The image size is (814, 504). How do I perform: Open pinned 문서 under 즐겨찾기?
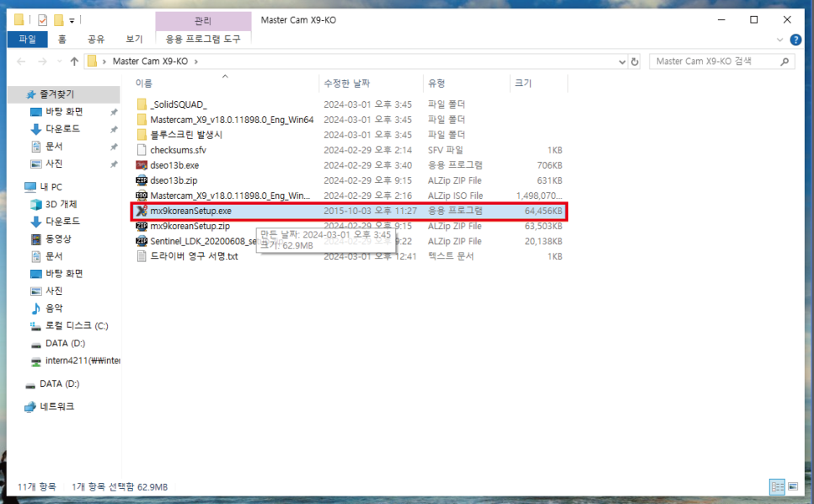point(54,147)
